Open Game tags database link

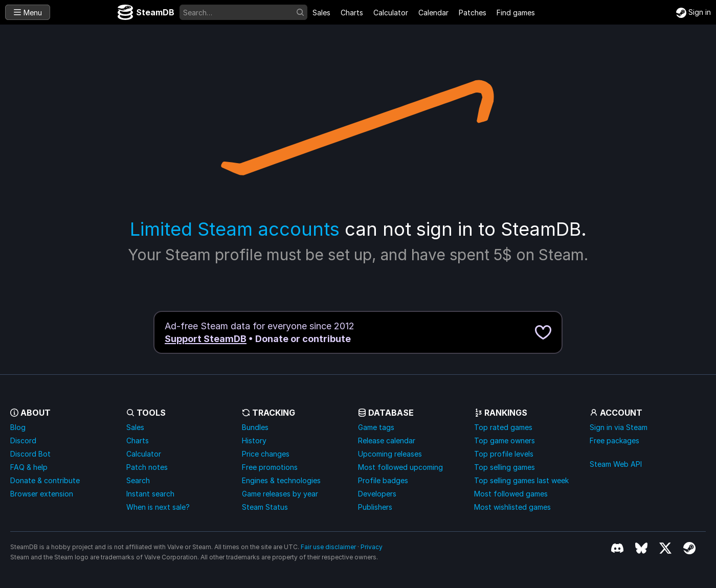point(376,427)
